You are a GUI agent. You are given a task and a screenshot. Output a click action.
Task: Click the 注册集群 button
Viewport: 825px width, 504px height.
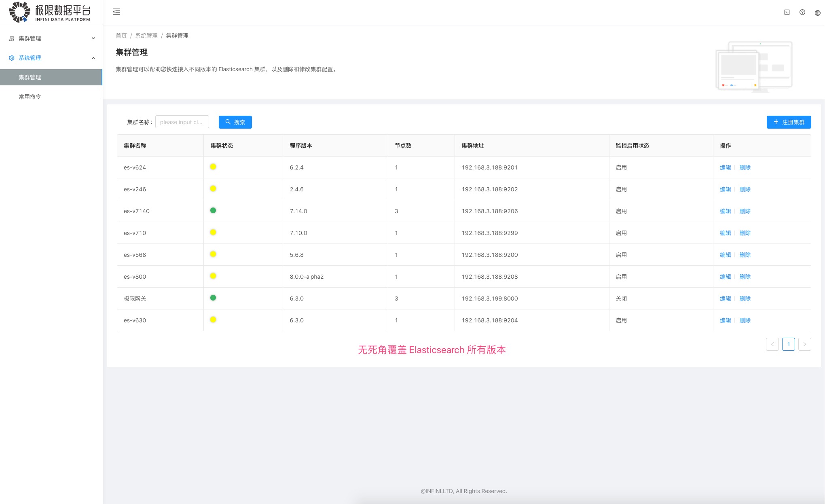(x=789, y=122)
